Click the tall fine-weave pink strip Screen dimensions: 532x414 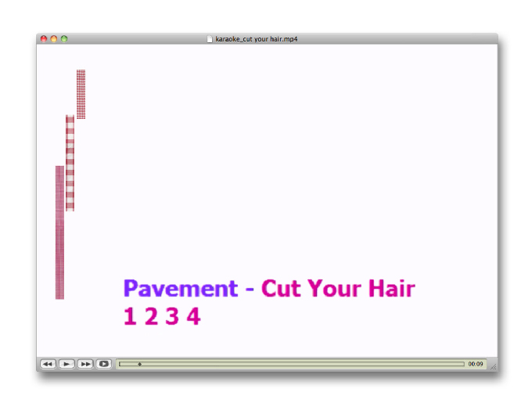(59, 232)
